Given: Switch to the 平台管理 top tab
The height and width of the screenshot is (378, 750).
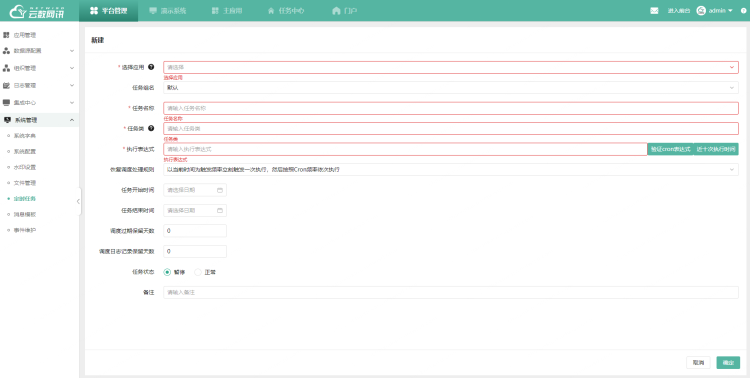Looking at the screenshot, I should tap(109, 11).
